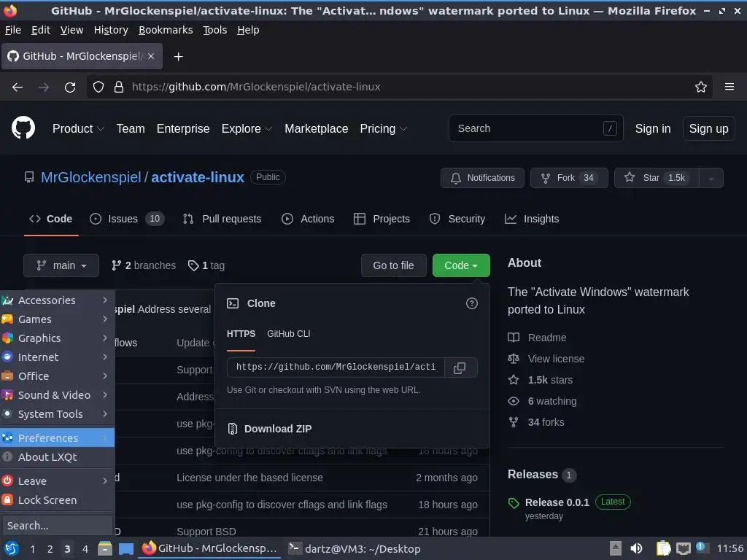Open the tracking protection shield icon
Screen dimensions: 747x560
(98, 87)
